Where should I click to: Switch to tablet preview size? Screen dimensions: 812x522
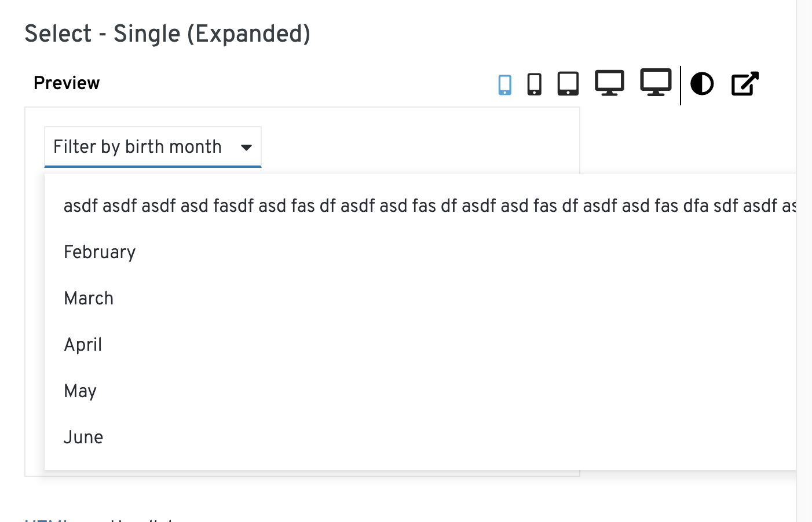(568, 83)
